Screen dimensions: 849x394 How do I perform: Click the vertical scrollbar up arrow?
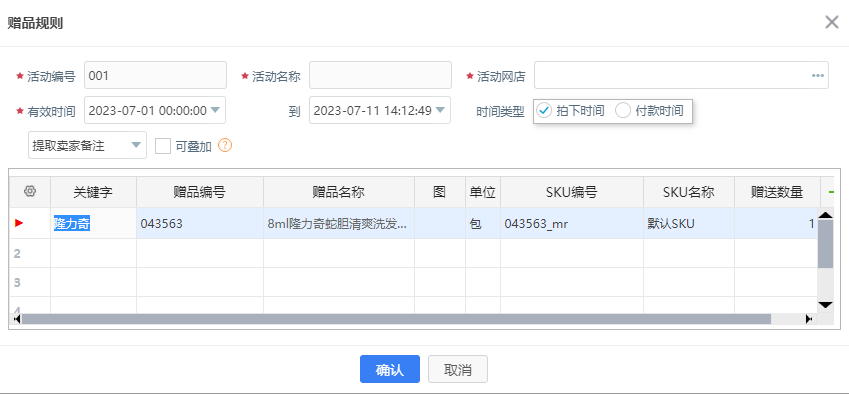pos(825,215)
